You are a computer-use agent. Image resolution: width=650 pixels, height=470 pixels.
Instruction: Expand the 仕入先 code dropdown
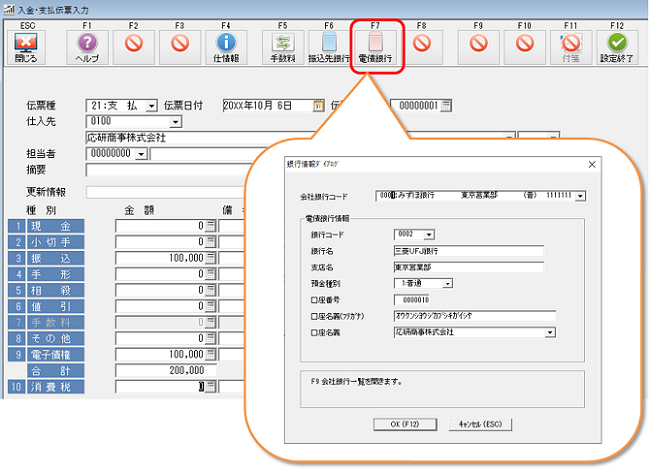click(x=175, y=122)
